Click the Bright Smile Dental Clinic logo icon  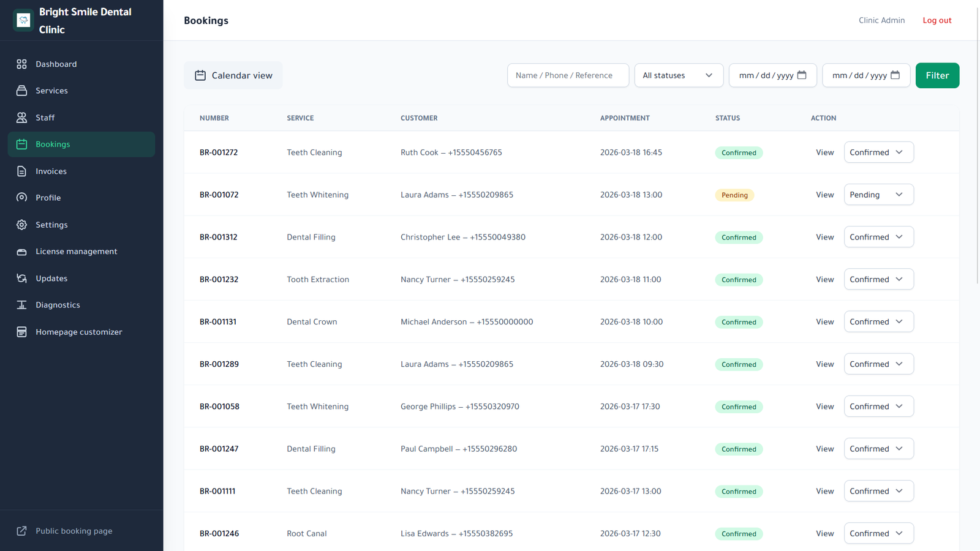pyautogui.click(x=23, y=20)
